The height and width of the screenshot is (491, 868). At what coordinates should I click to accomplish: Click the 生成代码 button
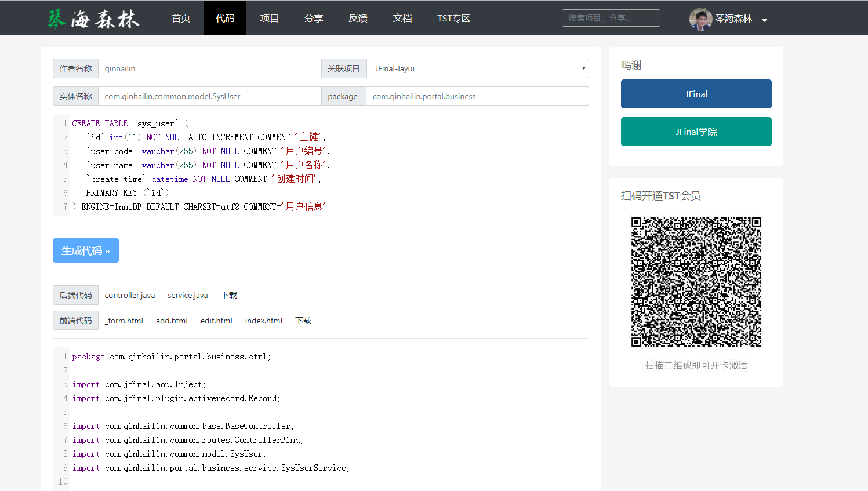[x=86, y=250]
